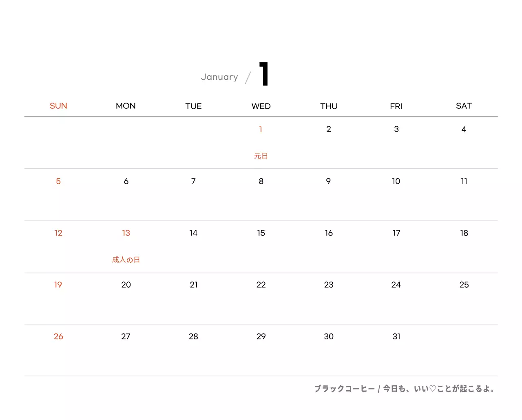The image size is (522, 420).
Task: Click date 10 on Friday
Action: pyautogui.click(x=396, y=181)
